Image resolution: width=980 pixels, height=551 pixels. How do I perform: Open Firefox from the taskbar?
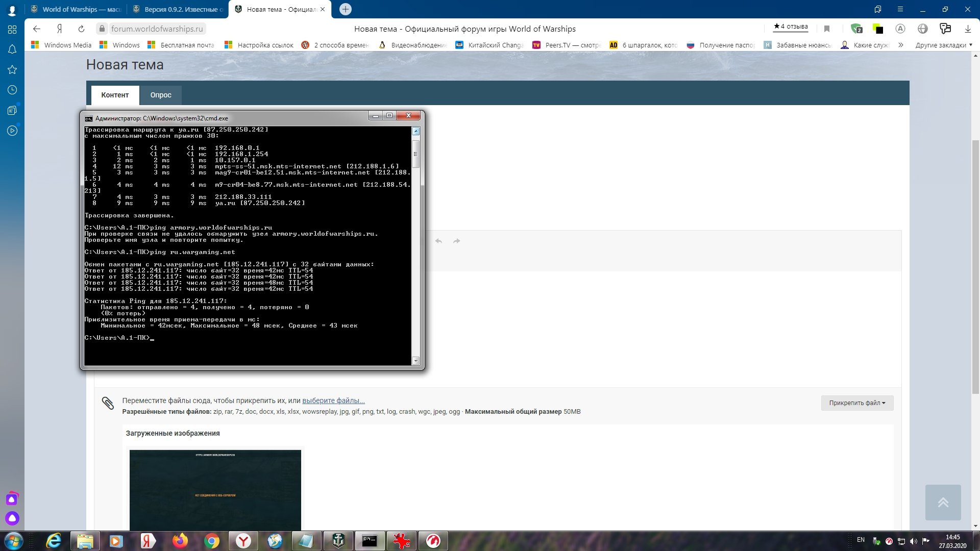pyautogui.click(x=180, y=541)
